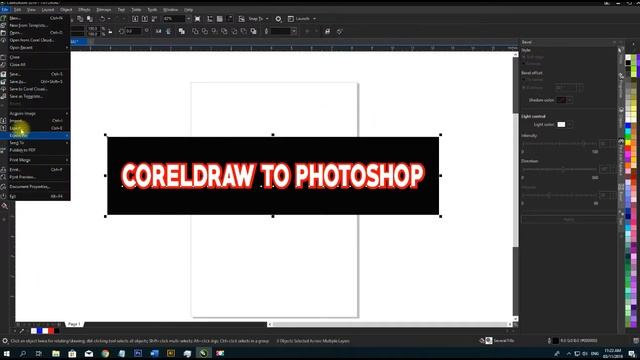Expand the Send To submenu
Screen dimensions: 640x360
click(x=35, y=143)
